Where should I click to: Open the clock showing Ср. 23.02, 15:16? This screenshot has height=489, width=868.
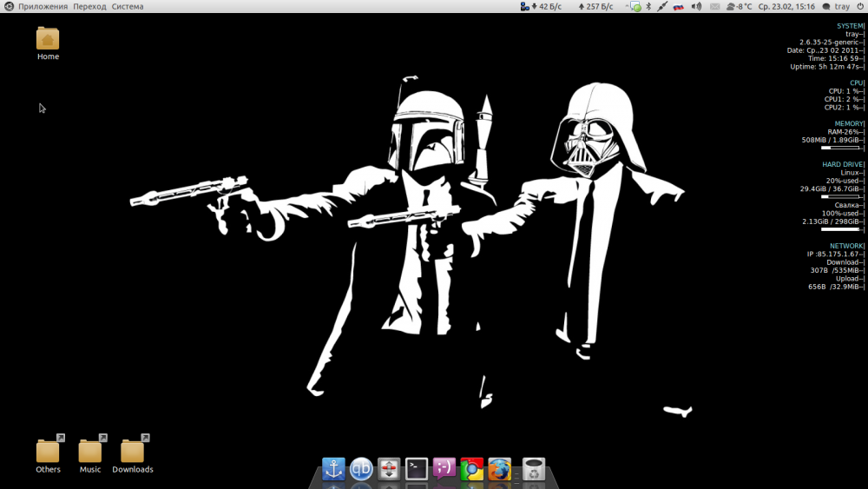[786, 7]
